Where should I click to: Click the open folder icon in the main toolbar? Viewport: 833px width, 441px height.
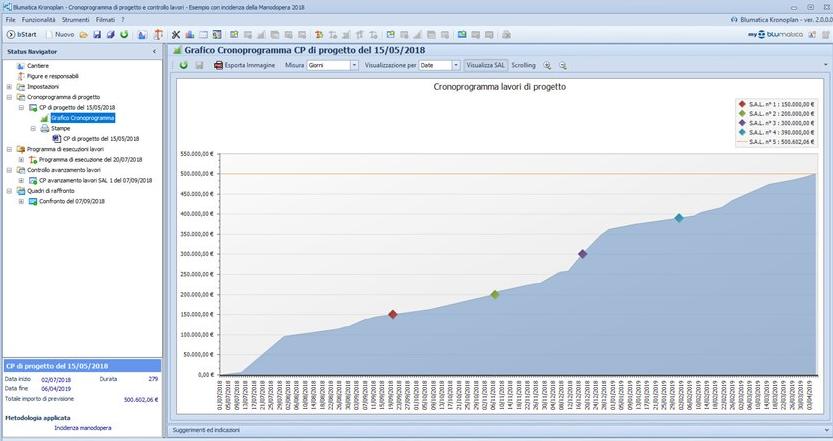[84, 34]
